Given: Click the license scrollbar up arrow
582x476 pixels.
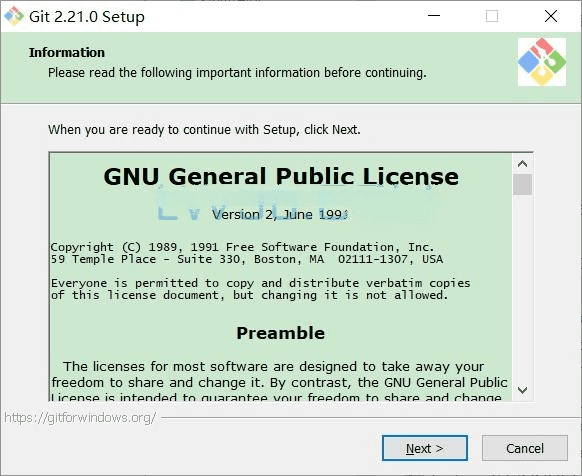Looking at the screenshot, I should [522, 164].
